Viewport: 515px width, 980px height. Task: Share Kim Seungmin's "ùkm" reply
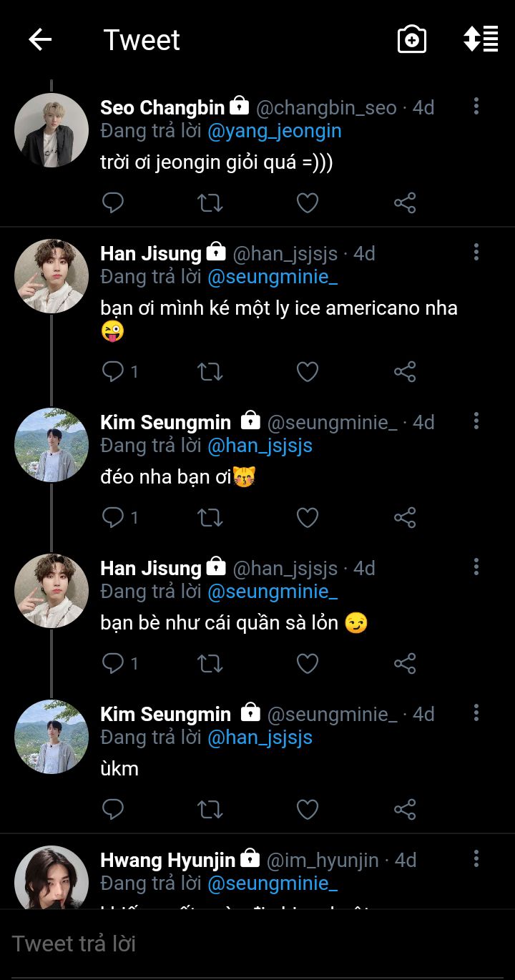[x=405, y=809]
